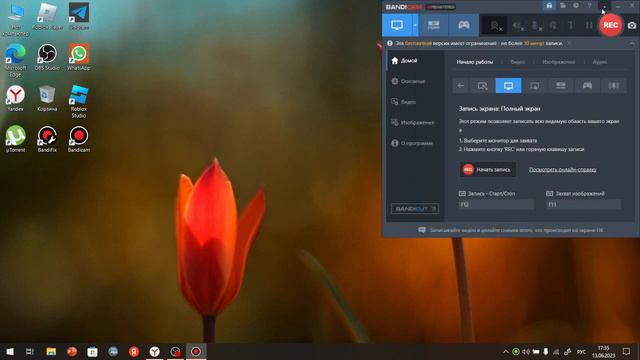Click the pause recording icon
Screen dimensions: 640x360
point(589,26)
